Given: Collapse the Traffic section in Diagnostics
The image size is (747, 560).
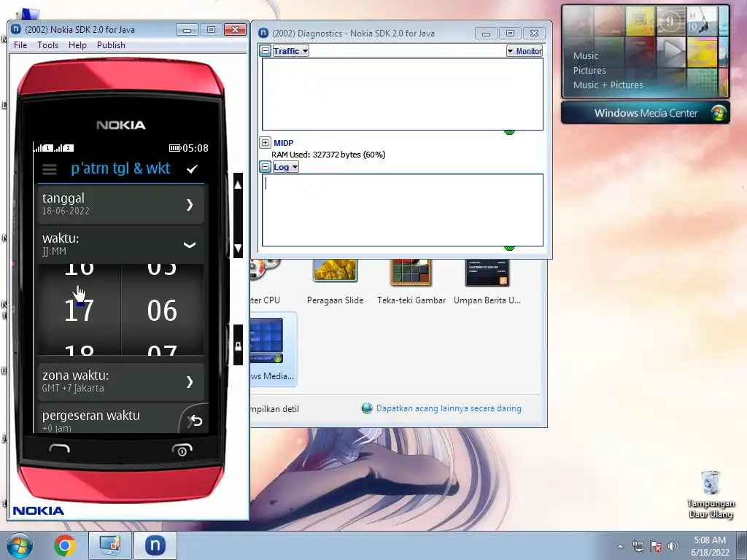Looking at the screenshot, I should point(266,51).
